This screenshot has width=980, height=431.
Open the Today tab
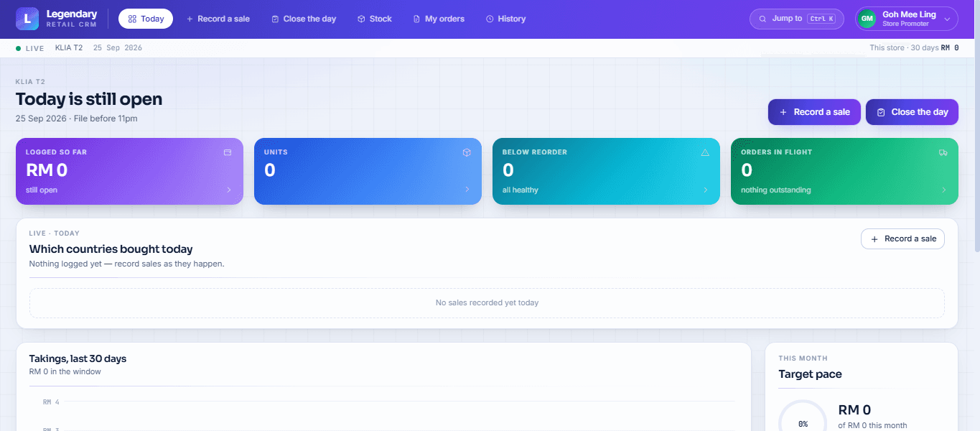coord(146,19)
